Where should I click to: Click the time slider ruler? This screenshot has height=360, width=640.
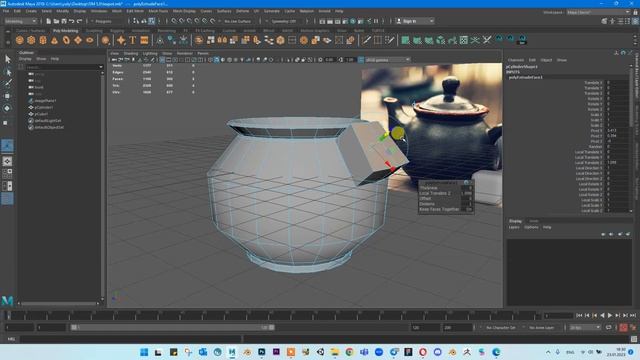click(x=273, y=315)
